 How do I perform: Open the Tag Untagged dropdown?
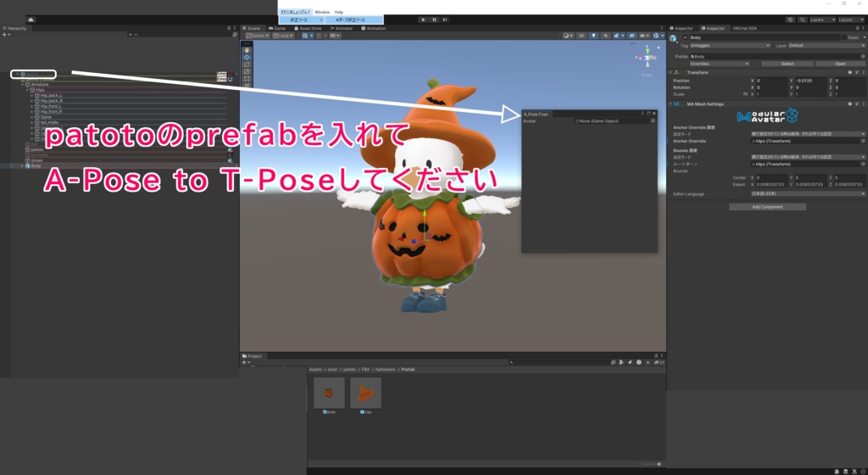coord(730,46)
